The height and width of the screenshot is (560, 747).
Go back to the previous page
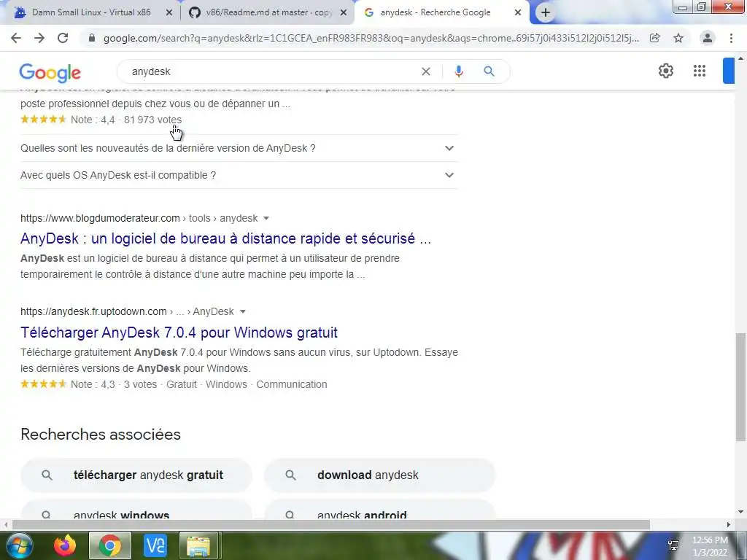[16, 38]
